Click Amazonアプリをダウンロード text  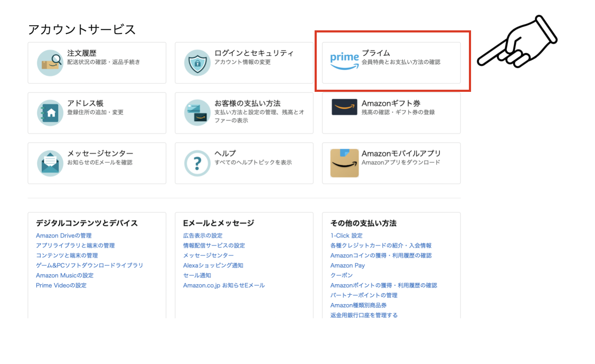pos(401,162)
